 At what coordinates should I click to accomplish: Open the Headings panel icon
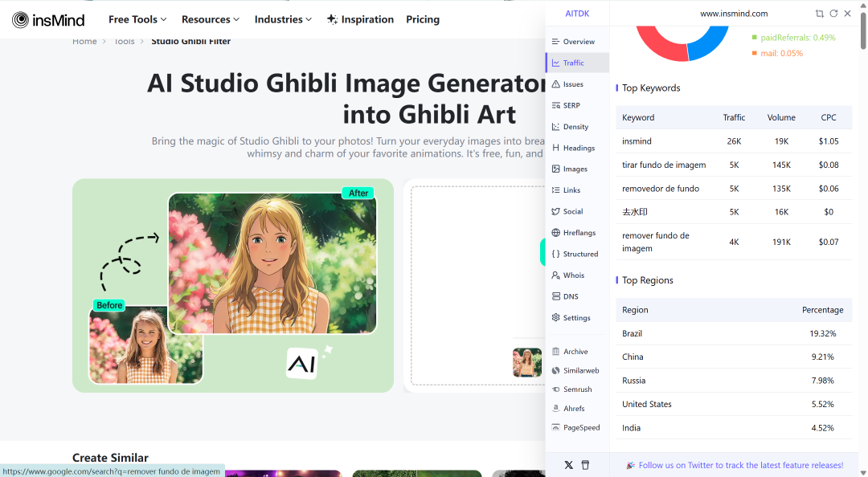(x=556, y=148)
